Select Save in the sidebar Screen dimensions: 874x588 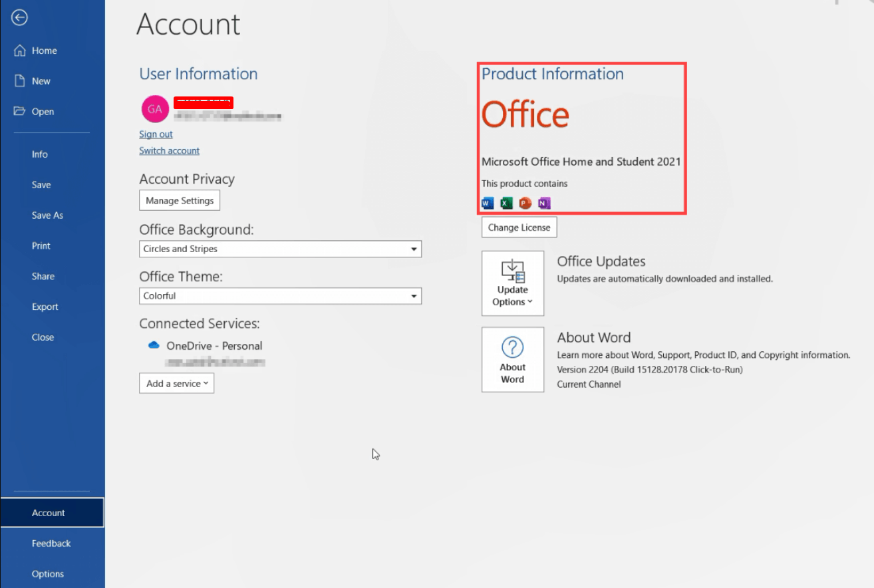click(41, 184)
